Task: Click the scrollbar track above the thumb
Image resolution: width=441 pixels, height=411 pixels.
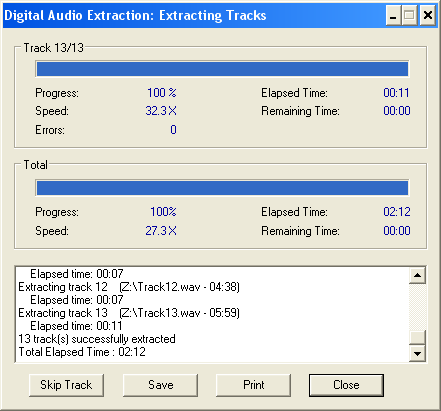Action: pyautogui.click(x=417, y=307)
